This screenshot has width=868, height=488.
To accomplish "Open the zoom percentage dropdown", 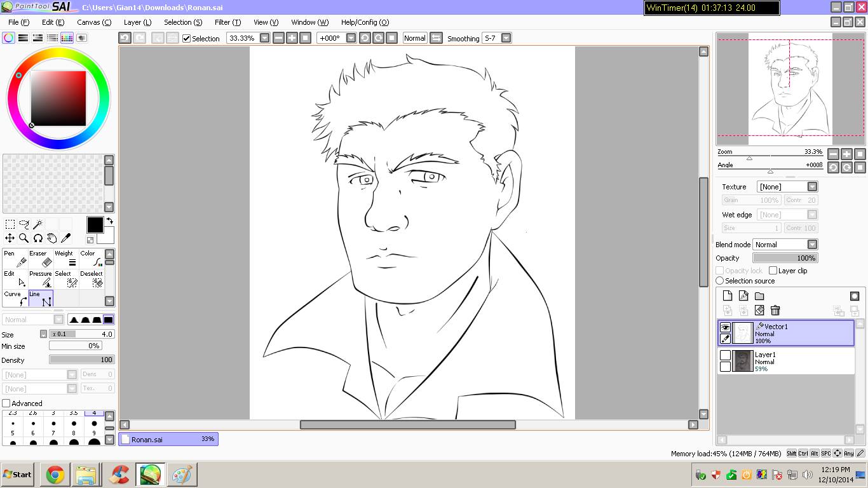I will (x=265, y=38).
